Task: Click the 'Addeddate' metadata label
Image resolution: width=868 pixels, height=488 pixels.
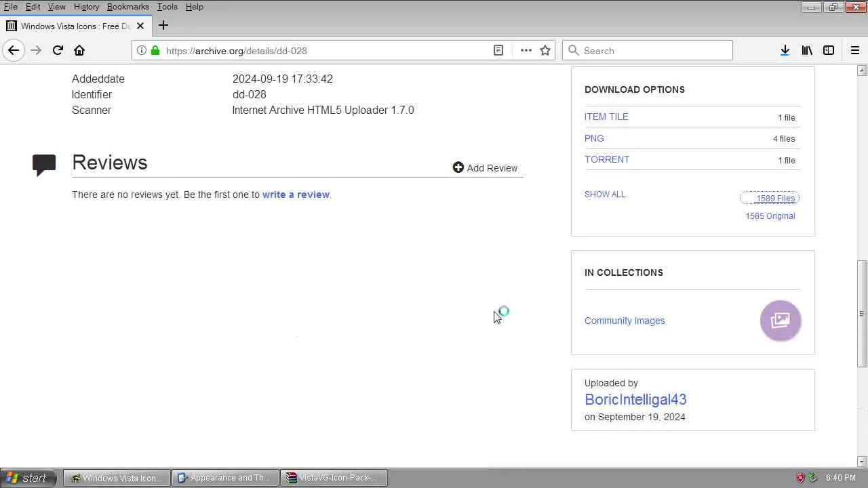Action: [x=98, y=79]
